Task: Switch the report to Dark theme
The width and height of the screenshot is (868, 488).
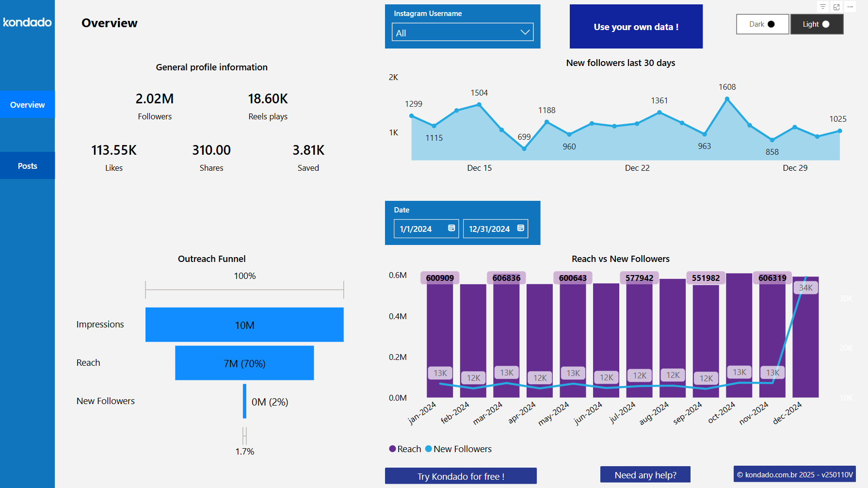Action: [x=762, y=24]
